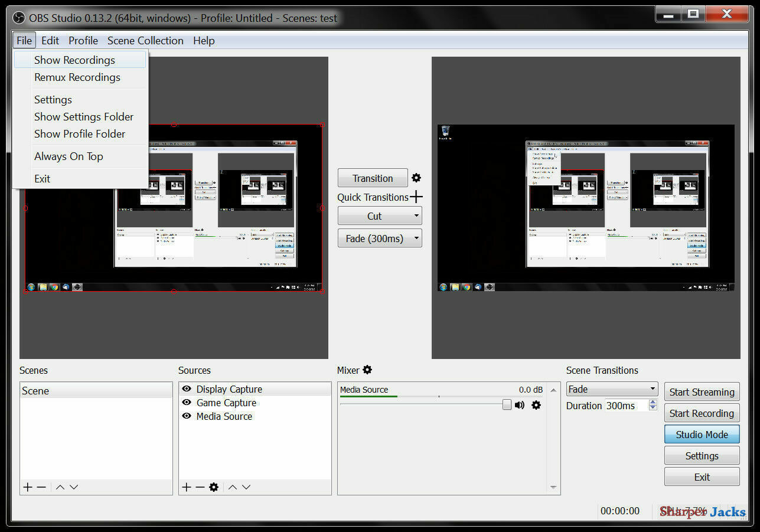Open the Fade (300ms) quick transition dropdown arrow
760x532 pixels.
point(416,239)
